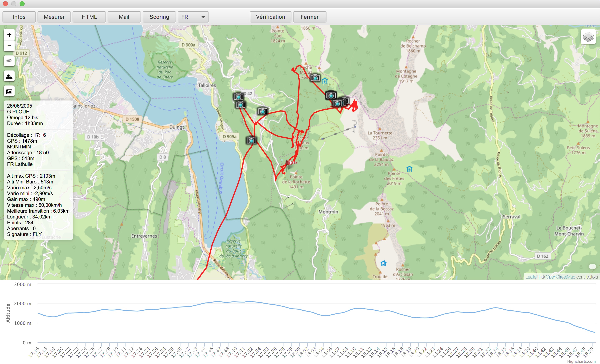Screen dimensions: 600x364
Task: Export via the HTML button
Action: (x=89, y=17)
